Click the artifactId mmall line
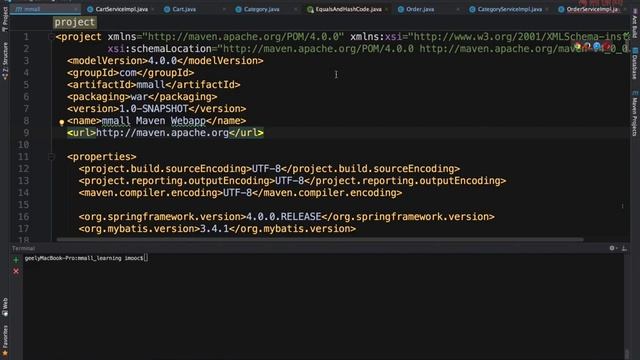Viewport: 640px width, 360px height. [x=154, y=84]
